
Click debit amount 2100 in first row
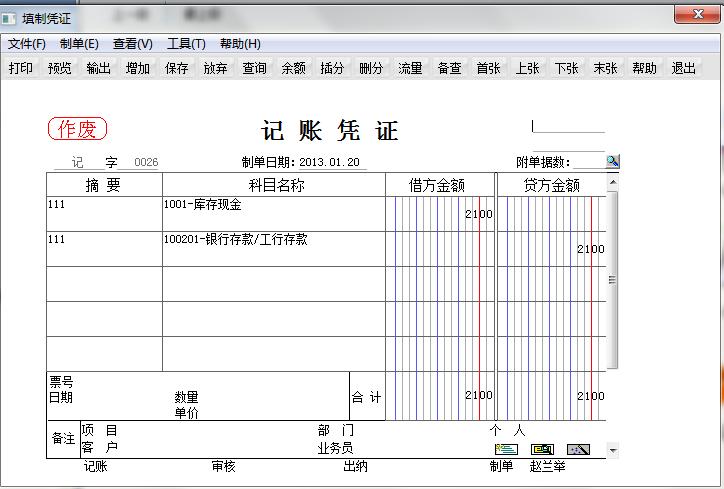[x=479, y=214]
